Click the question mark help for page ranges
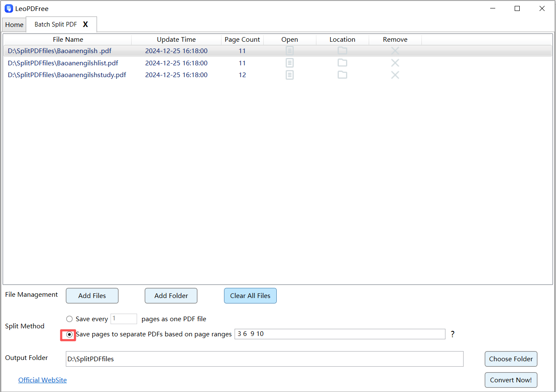This screenshot has height=392, width=556. [x=453, y=334]
